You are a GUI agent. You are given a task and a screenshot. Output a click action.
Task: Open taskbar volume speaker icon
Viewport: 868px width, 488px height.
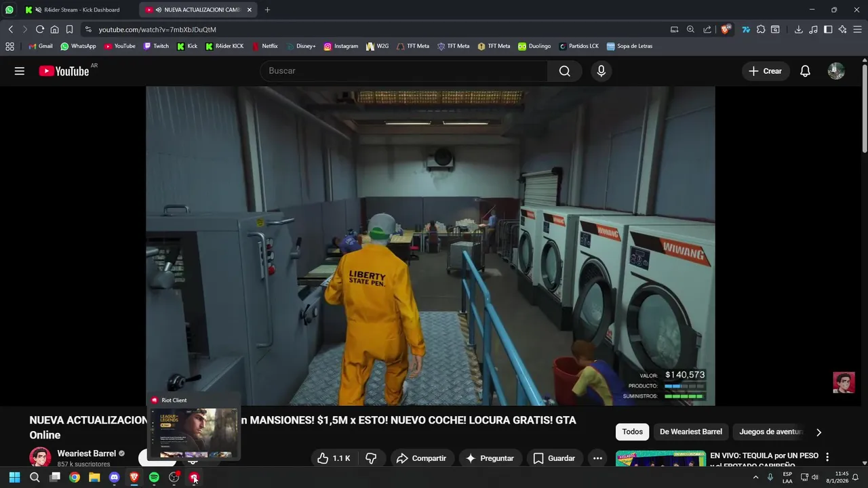click(x=814, y=478)
